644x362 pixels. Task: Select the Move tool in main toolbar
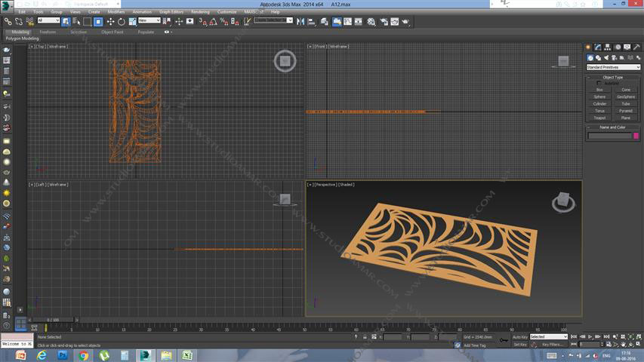[x=110, y=21]
